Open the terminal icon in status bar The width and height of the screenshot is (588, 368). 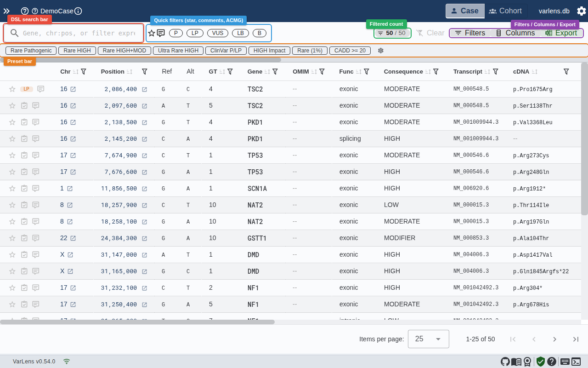[576, 362]
